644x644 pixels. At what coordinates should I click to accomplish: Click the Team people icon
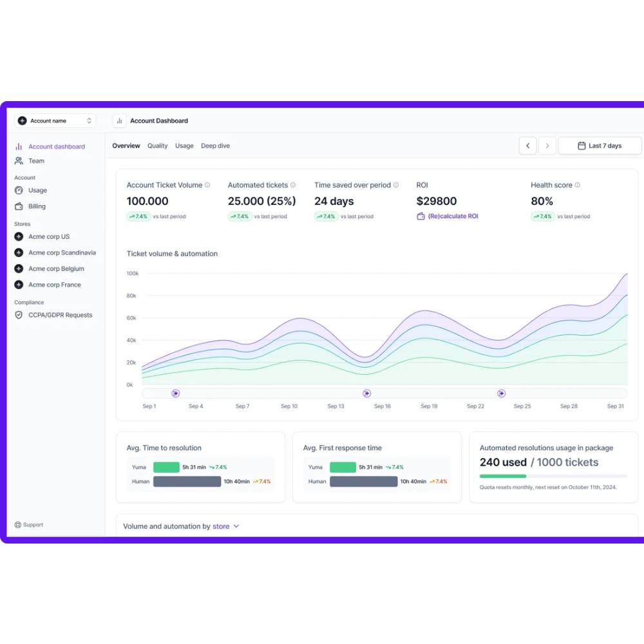click(19, 161)
